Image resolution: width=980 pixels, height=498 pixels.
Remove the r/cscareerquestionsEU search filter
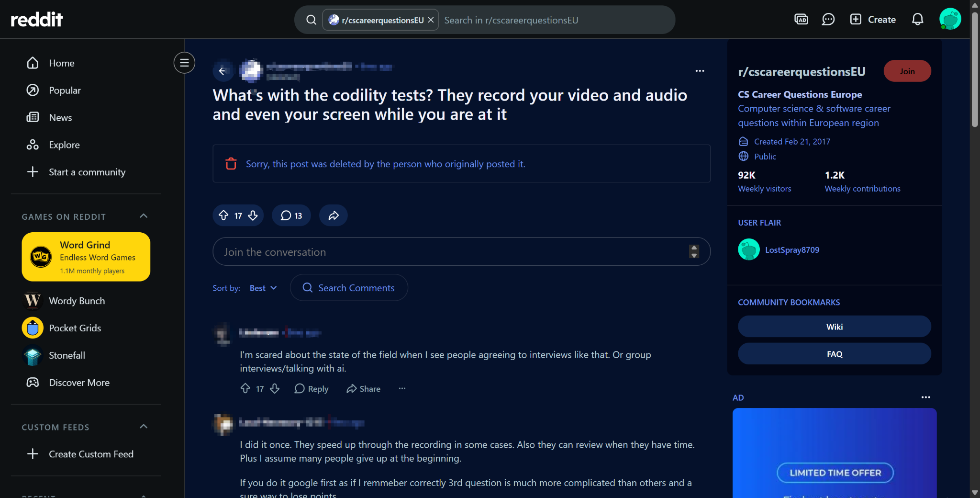coord(431,20)
